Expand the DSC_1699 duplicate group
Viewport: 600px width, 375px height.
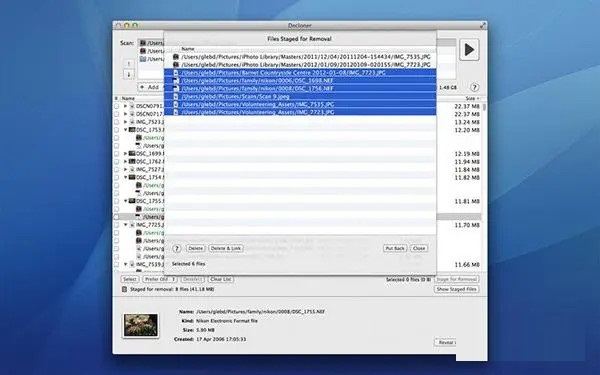click(125, 153)
